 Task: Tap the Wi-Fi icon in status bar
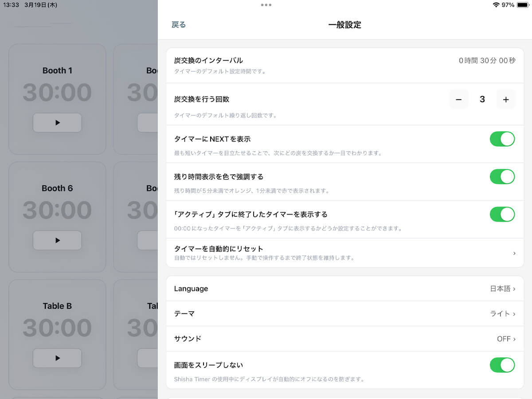[x=496, y=5]
